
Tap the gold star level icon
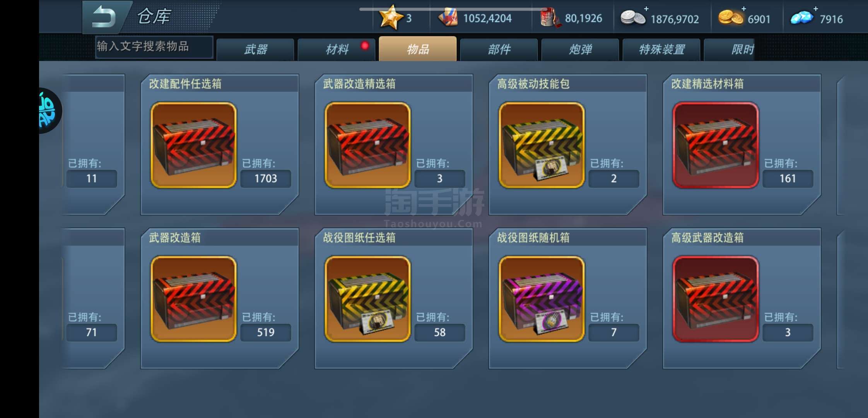(x=391, y=17)
